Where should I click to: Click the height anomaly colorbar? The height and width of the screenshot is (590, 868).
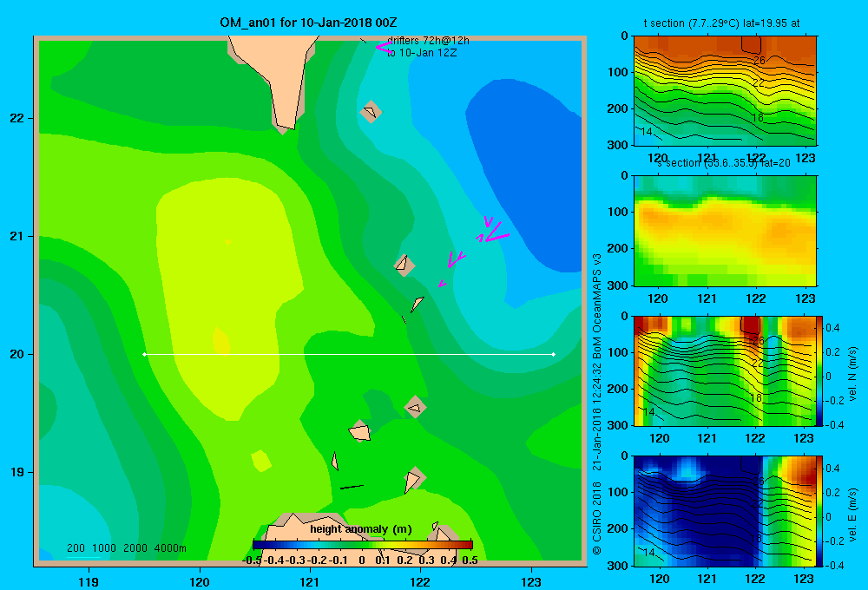click(x=363, y=544)
